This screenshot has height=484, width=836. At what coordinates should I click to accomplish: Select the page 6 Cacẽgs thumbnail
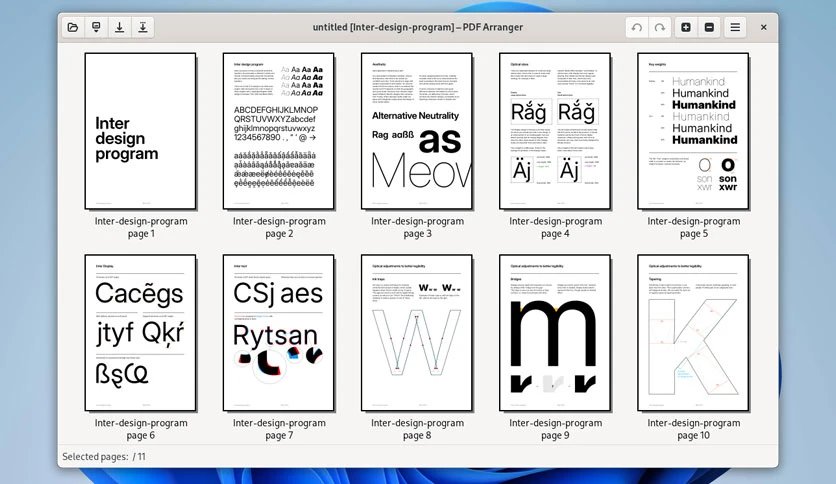[140, 333]
